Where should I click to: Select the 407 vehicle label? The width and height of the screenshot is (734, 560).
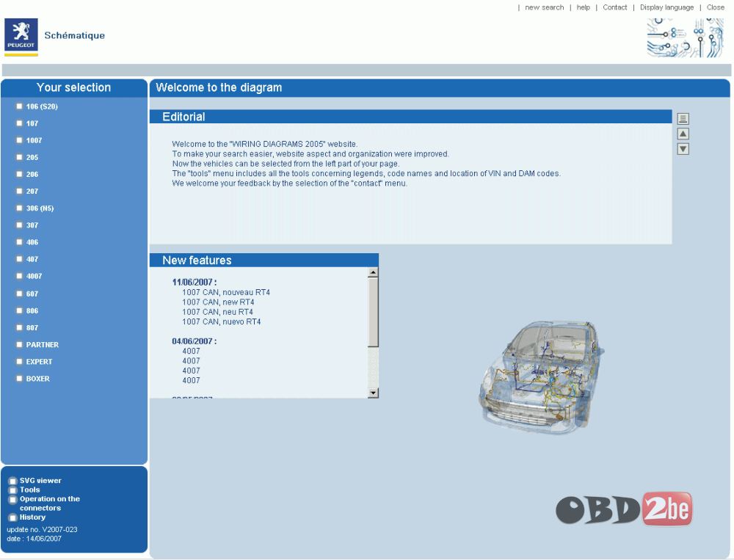pos(32,259)
